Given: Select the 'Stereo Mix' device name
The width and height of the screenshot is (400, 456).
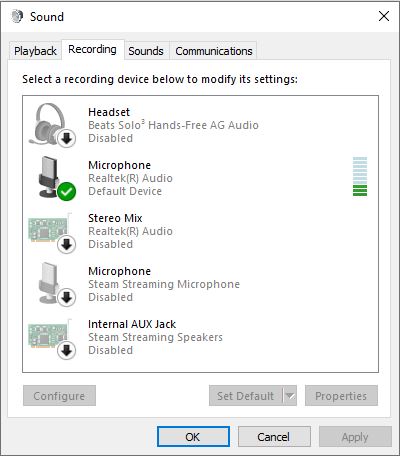Looking at the screenshot, I should pos(115,218).
